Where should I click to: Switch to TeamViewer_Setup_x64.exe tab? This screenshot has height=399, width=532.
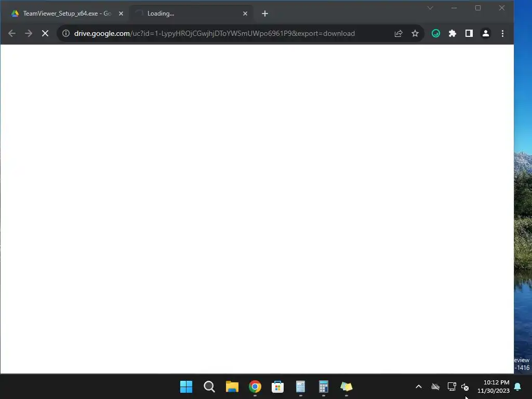pyautogui.click(x=67, y=14)
